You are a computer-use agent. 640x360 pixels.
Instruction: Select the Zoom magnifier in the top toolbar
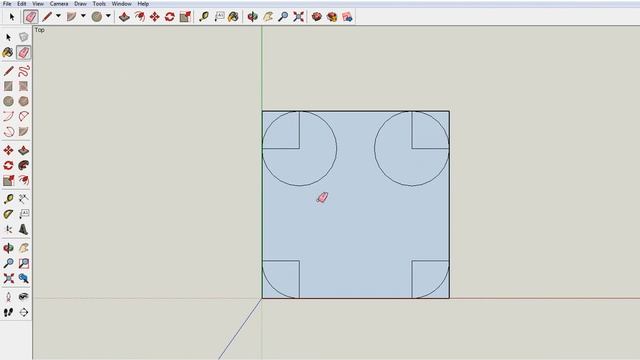click(x=283, y=17)
